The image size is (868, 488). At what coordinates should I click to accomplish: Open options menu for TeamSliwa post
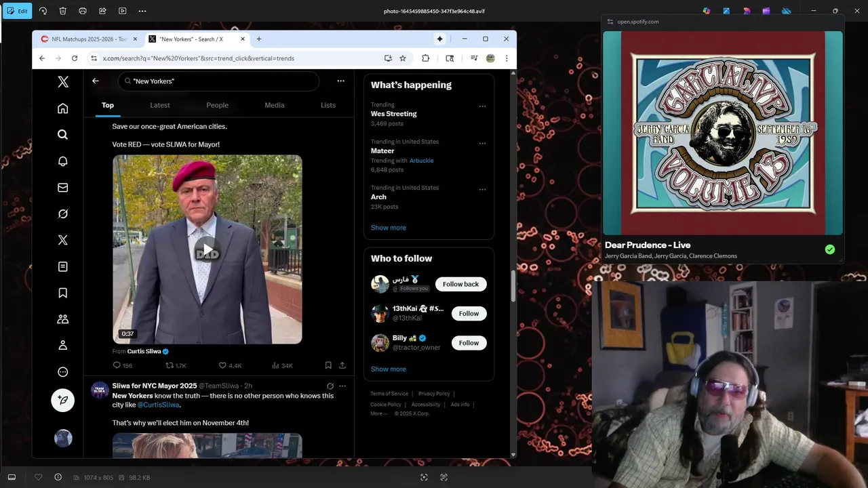click(x=342, y=386)
